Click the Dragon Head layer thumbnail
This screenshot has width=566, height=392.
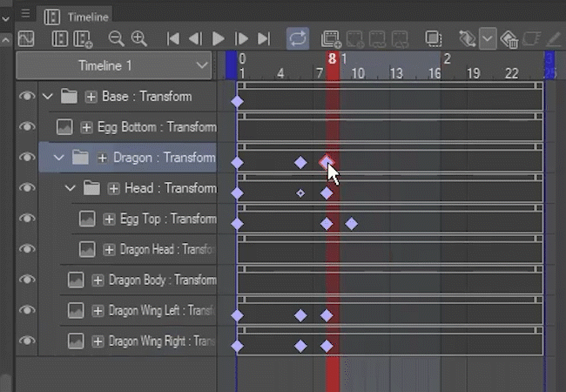[87, 249]
